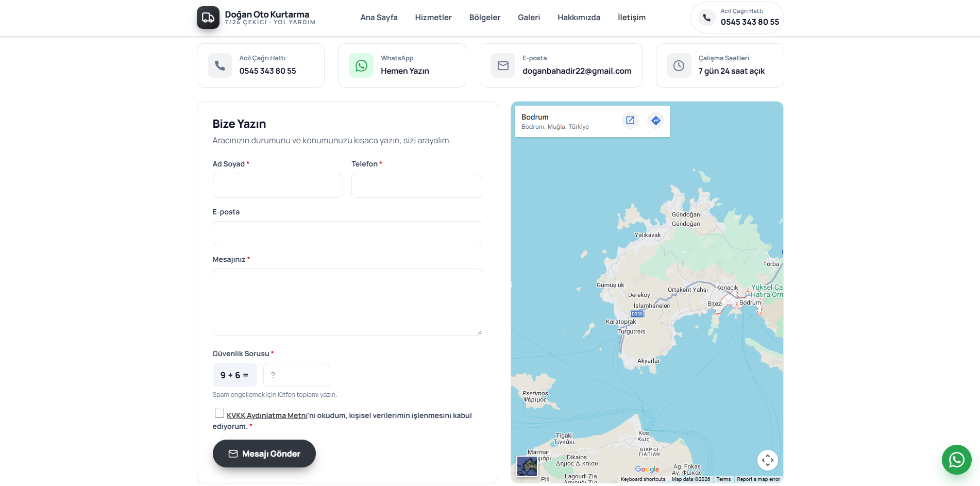The height and width of the screenshot is (486, 980).
Task: Click the phone icon in header
Action: click(707, 18)
